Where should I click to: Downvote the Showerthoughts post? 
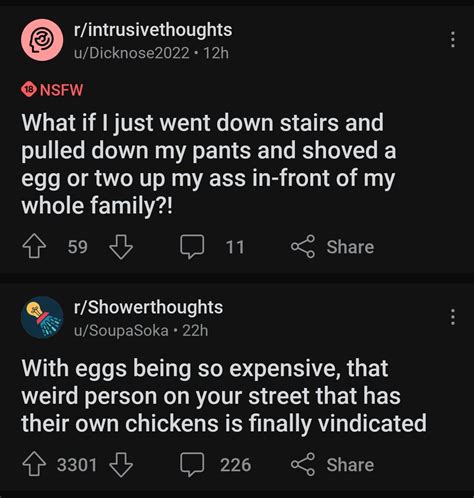click(121, 464)
